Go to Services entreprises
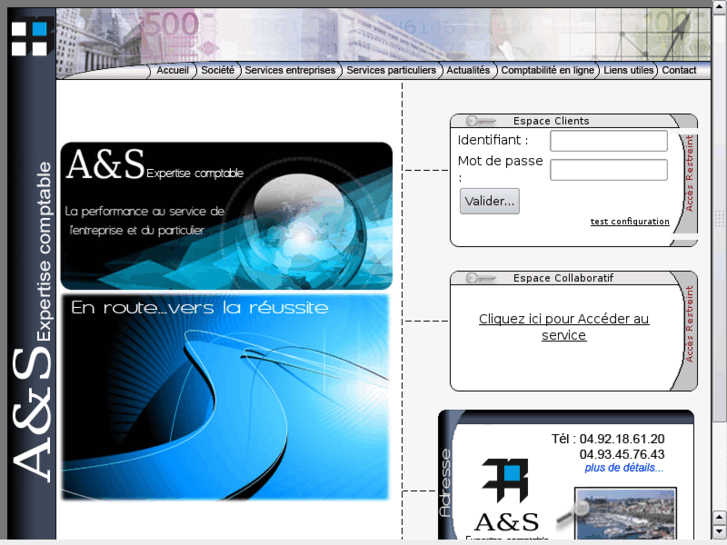This screenshot has width=727, height=545. 290,71
